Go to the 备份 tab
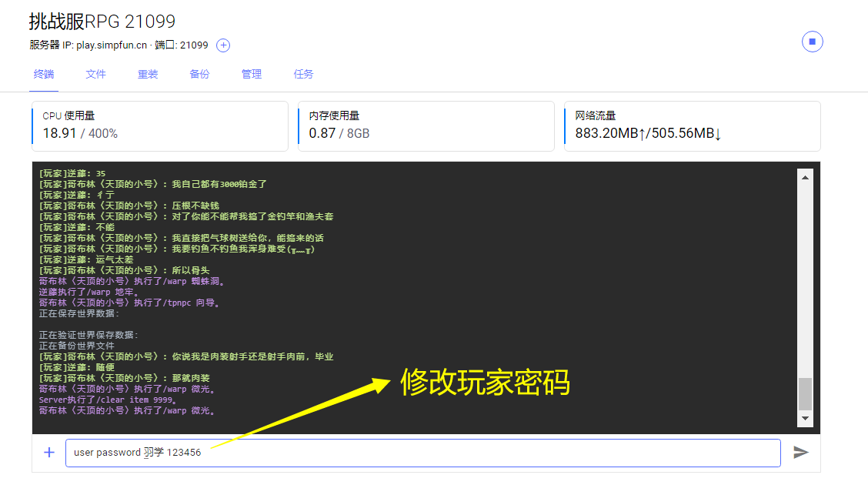This screenshot has height=485, width=868. tap(199, 74)
